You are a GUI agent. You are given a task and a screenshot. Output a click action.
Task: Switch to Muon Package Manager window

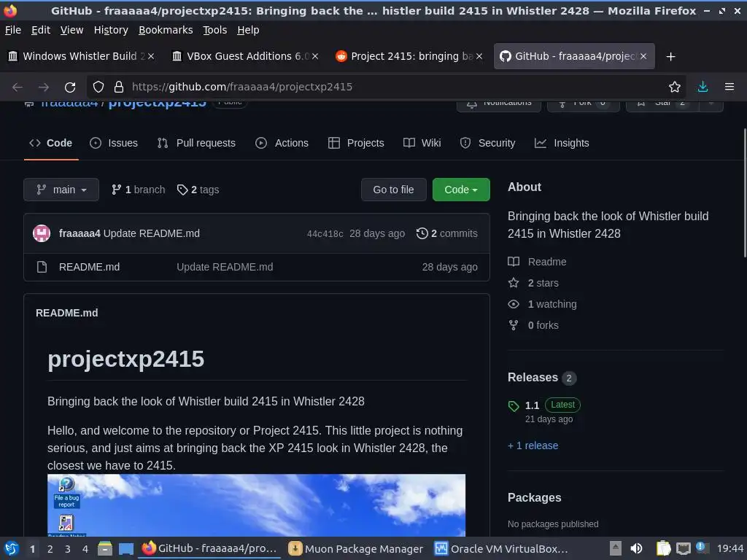coord(356,548)
